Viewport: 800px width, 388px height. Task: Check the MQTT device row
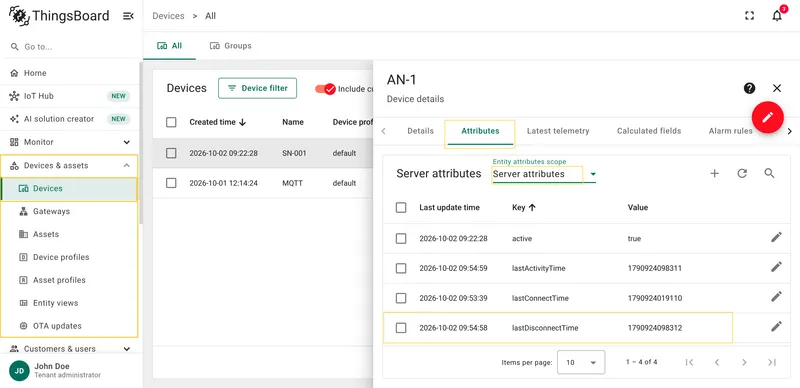[171, 183]
